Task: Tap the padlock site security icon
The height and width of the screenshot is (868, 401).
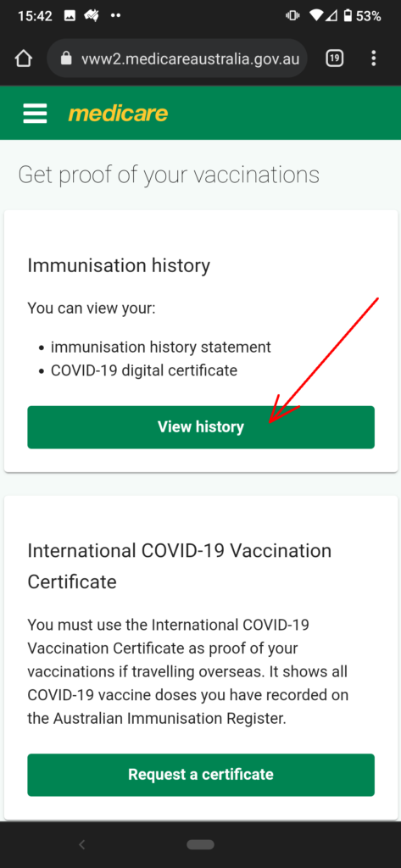Action: 66,58
